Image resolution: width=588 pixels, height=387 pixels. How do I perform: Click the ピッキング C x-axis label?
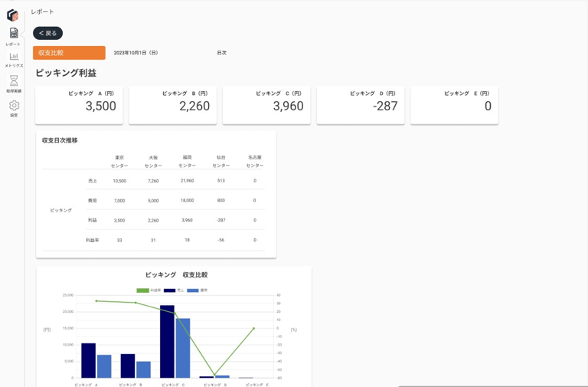[173, 385]
